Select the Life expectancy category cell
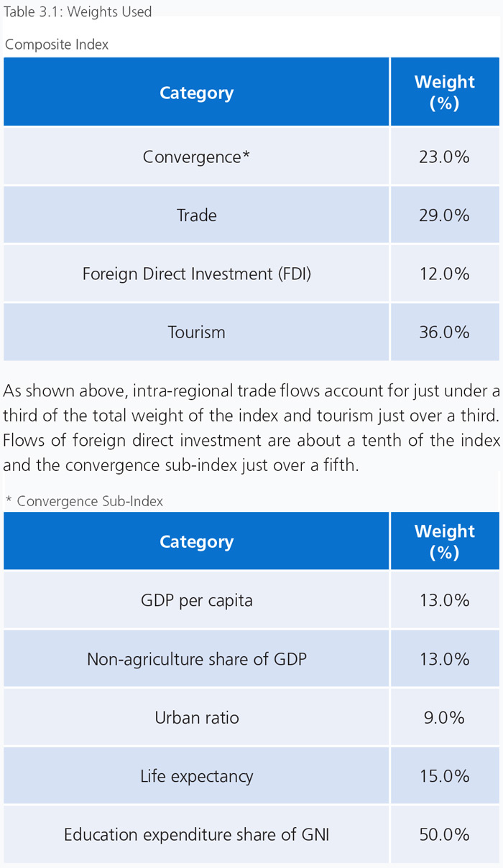This screenshot has height=868, width=503. [x=196, y=776]
